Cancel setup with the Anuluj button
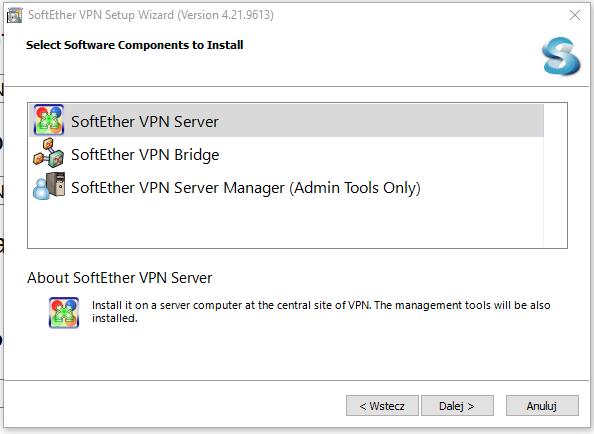594x434 pixels. (542, 406)
